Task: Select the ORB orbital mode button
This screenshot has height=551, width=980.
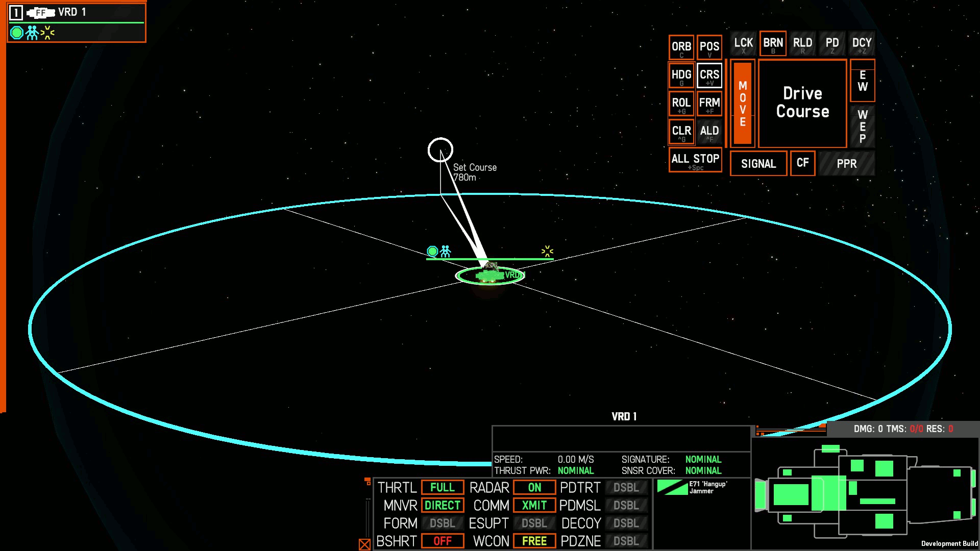Action: [681, 46]
